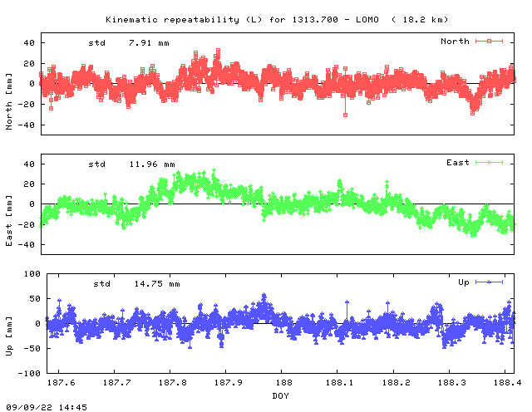Click the x-axis tick label '188.2'
This screenshot has height=412, width=532.
pyautogui.click(x=396, y=383)
